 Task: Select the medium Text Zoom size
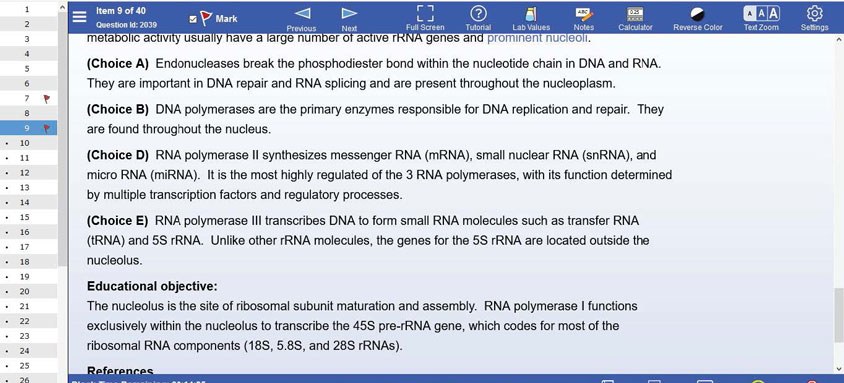(x=762, y=13)
